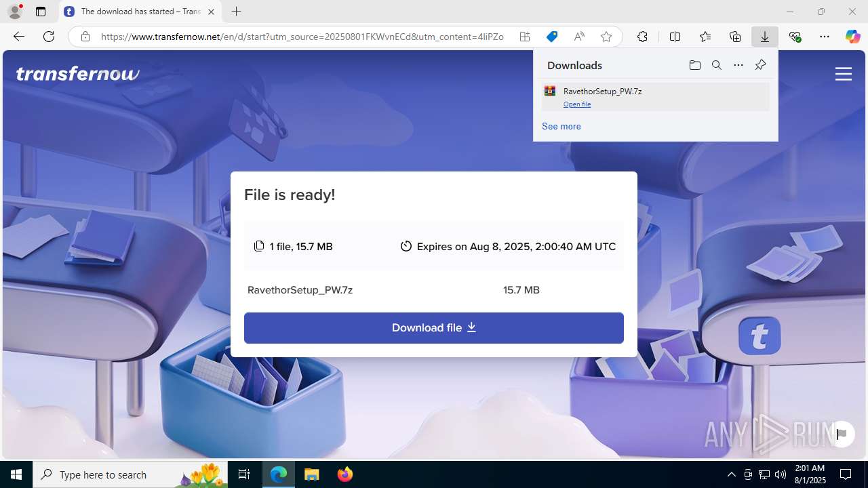
Task: Open more options in Downloads panel
Action: (738, 65)
